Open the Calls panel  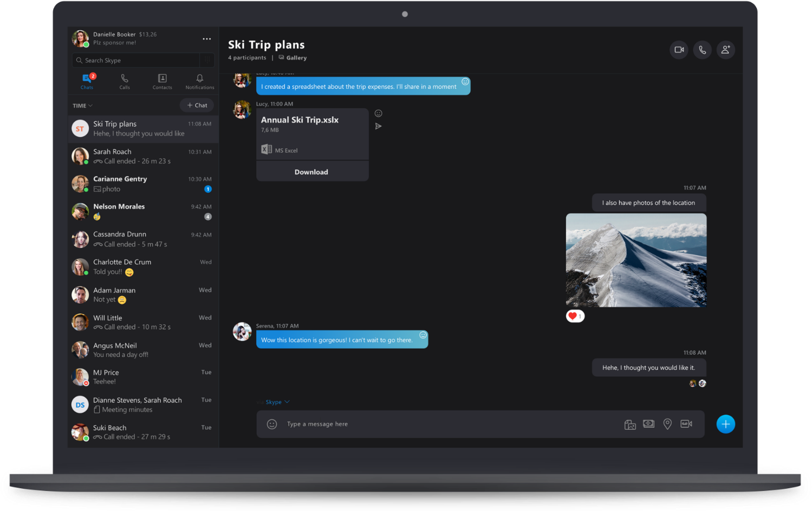click(124, 81)
